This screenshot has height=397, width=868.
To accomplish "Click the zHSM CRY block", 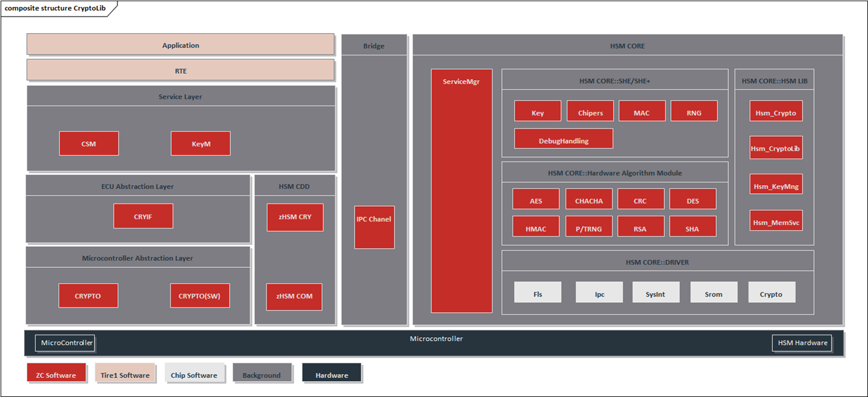I will click(x=294, y=217).
